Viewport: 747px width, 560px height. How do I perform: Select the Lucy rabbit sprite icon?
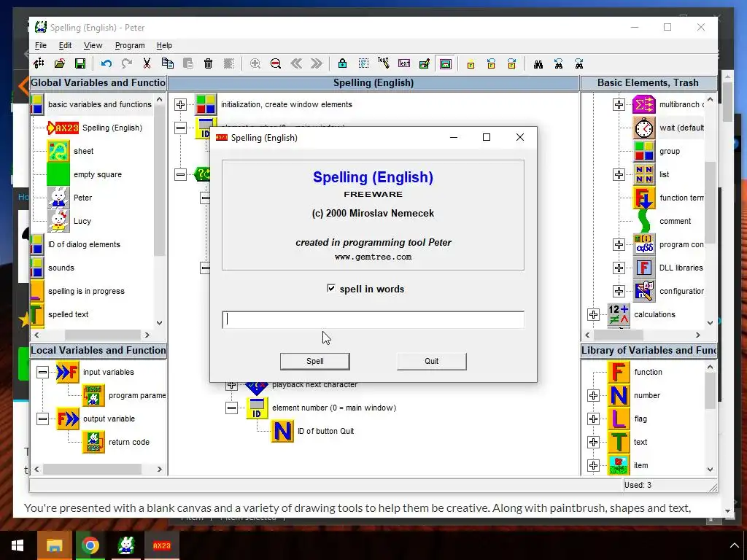[x=58, y=221]
